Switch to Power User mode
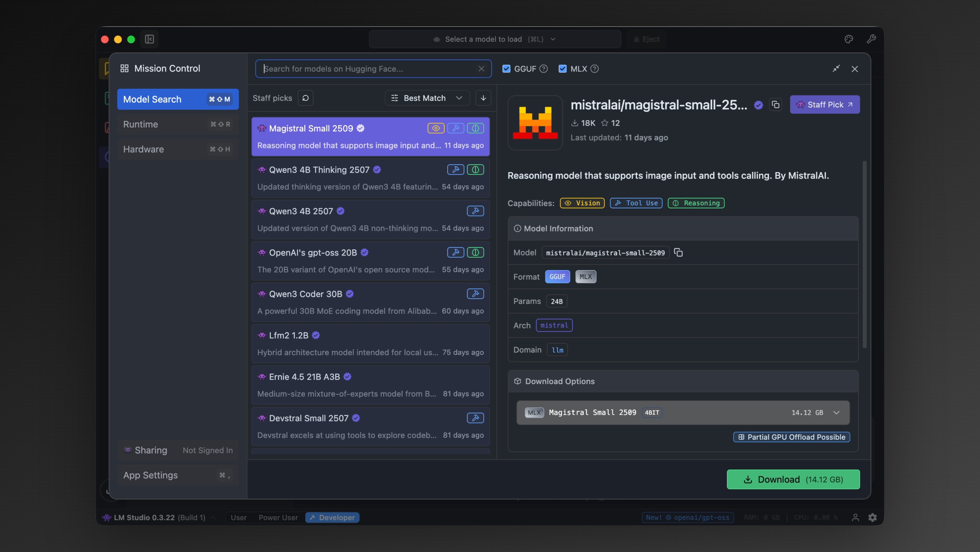This screenshot has height=552, width=980. click(x=278, y=517)
